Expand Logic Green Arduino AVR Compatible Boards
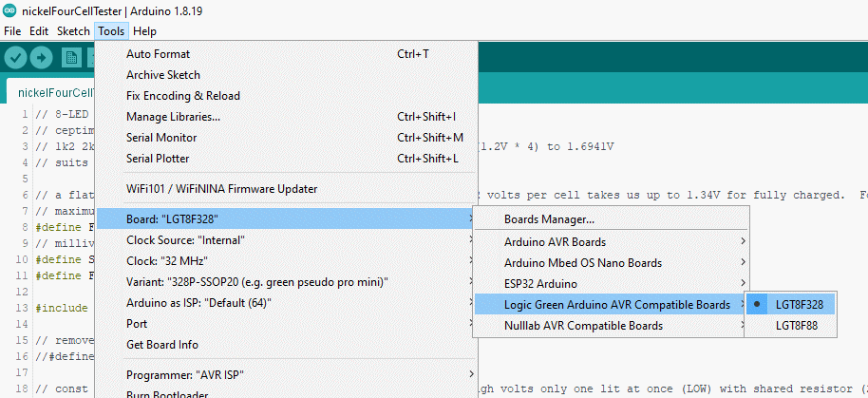Image resolution: width=868 pixels, height=398 pixels. point(611,305)
